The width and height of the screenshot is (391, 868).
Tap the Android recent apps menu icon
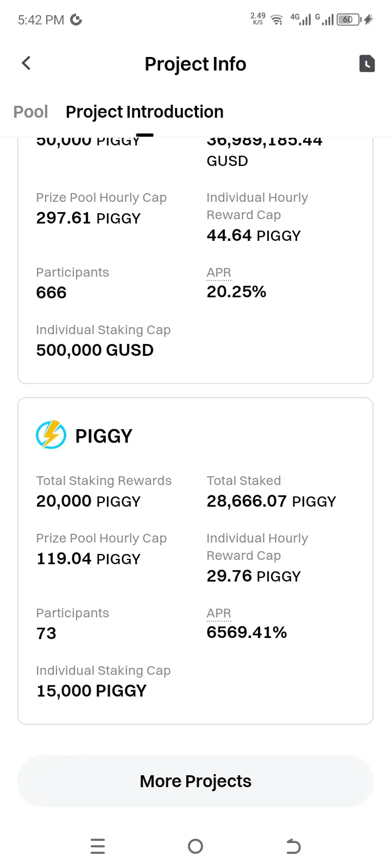[x=98, y=846]
